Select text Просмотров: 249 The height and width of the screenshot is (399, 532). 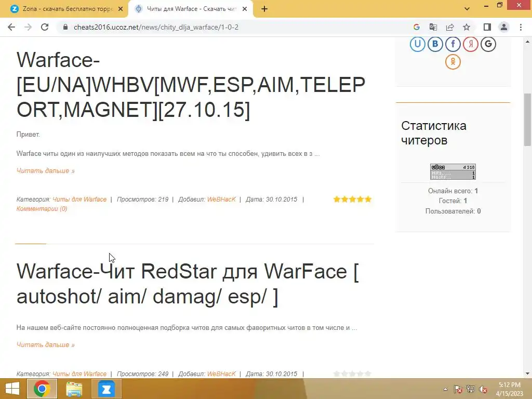142,374
